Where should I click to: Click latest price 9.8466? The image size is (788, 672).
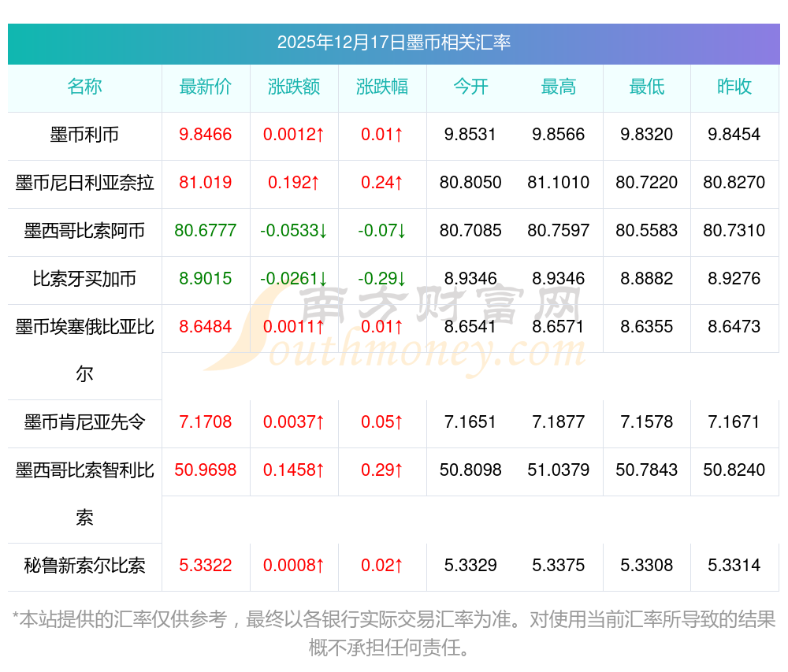click(205, 135)
